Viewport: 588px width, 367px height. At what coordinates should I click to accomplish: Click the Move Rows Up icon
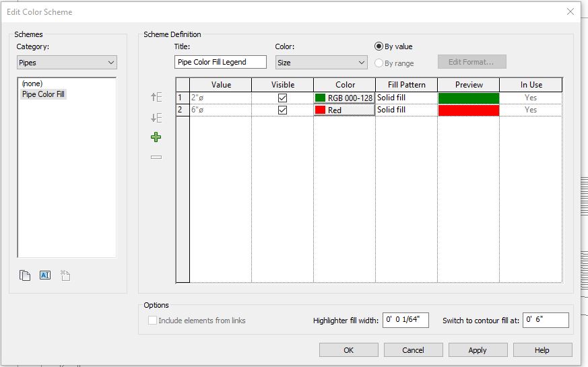pos(156,98)
